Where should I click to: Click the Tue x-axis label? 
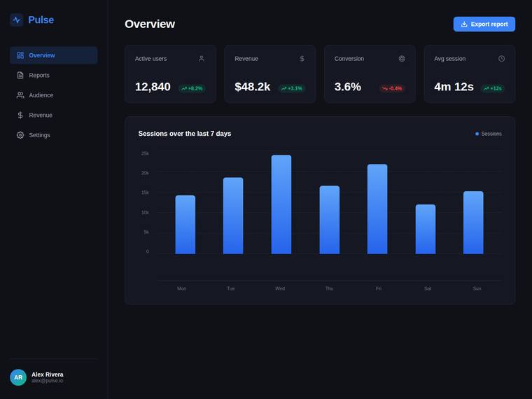click(x=231, y=288)
